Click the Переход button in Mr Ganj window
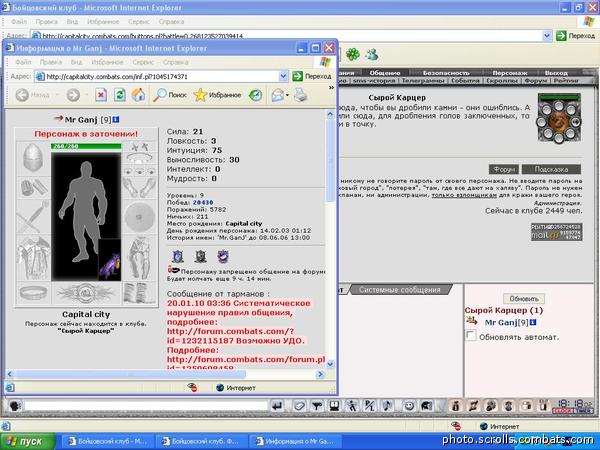The height and width of the screenshot is (450, 600). [312, 76]
